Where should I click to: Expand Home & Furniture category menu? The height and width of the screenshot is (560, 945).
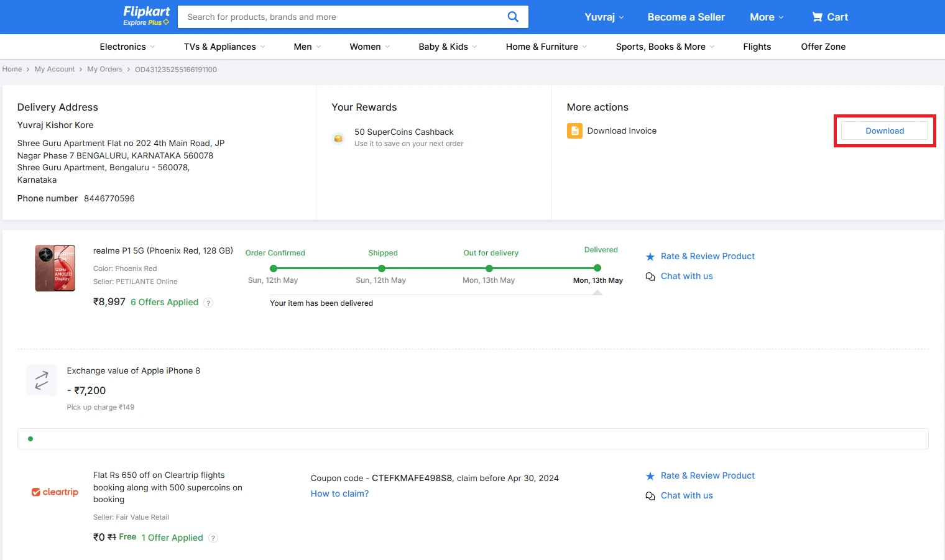pos(546,47)
